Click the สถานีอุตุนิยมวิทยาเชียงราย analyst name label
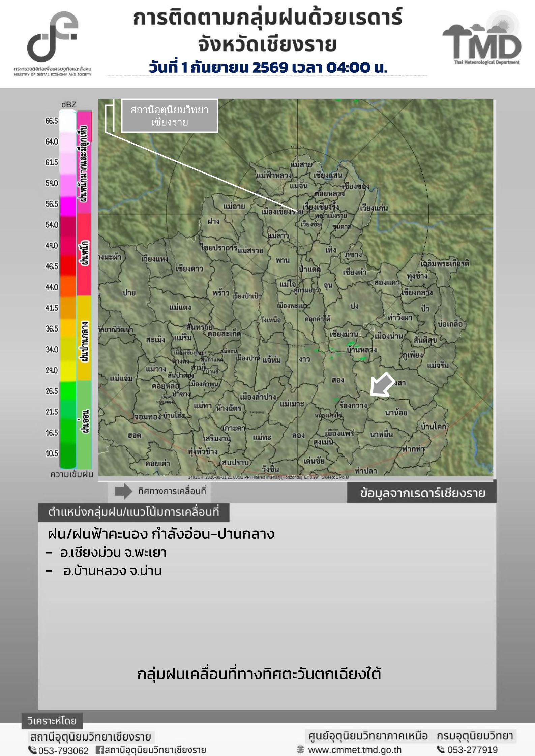This screenshot has width=535, height=756. click(x=90, y=737)
